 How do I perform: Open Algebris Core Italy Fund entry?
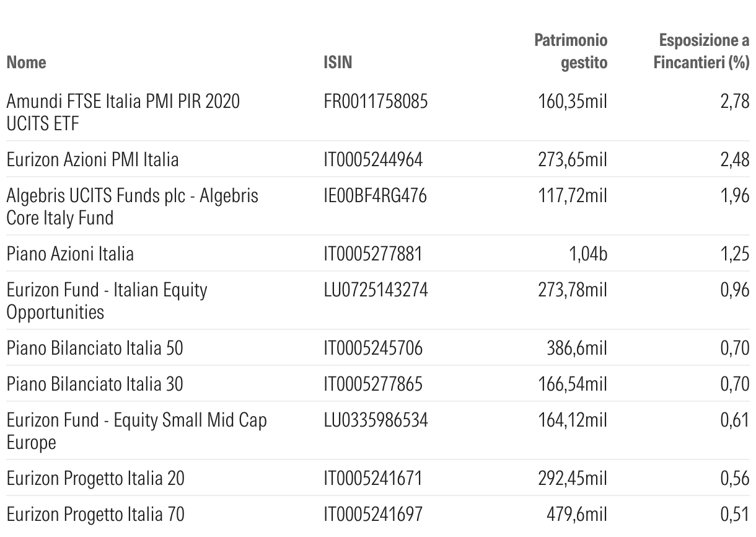133,207
